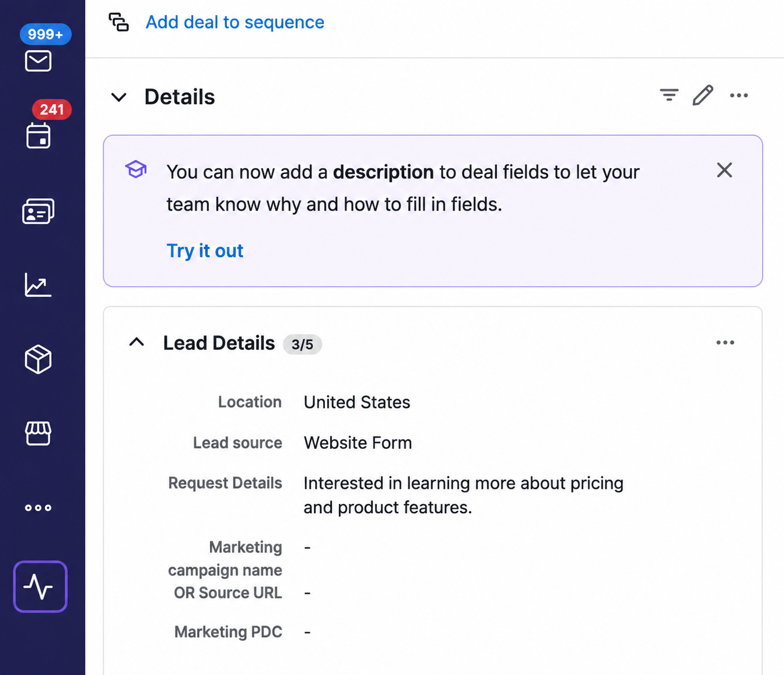Select the highlighted pulse activity icon
Screen dimensions: 784x675
(x=40, y=586)
